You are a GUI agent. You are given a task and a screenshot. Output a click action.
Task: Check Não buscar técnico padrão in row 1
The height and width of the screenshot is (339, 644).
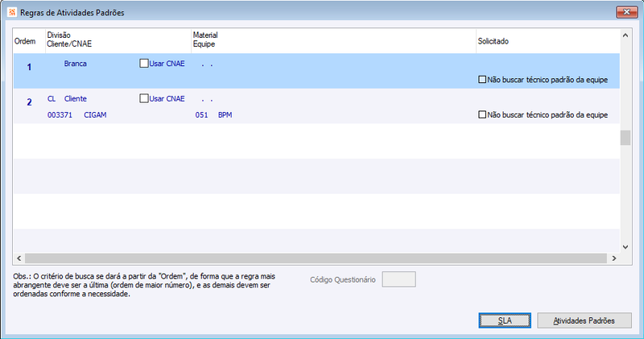coord(482,79)
